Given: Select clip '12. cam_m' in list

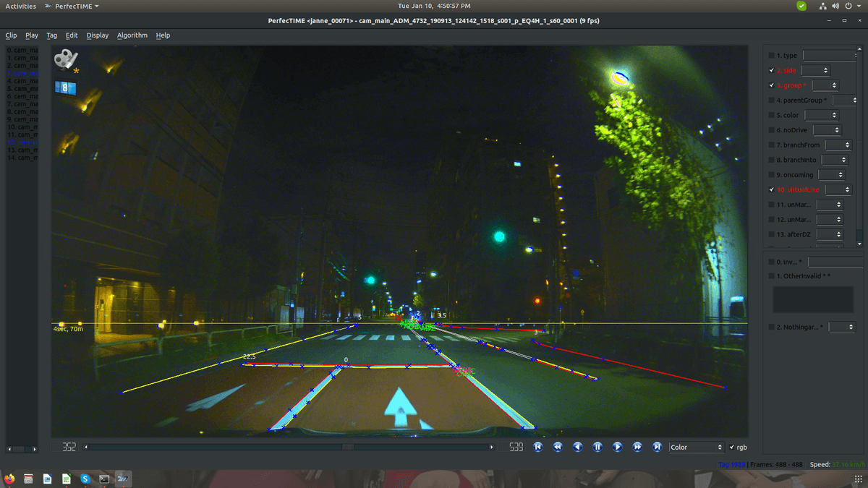Looking at the screenshot, I should coord(23,142).
